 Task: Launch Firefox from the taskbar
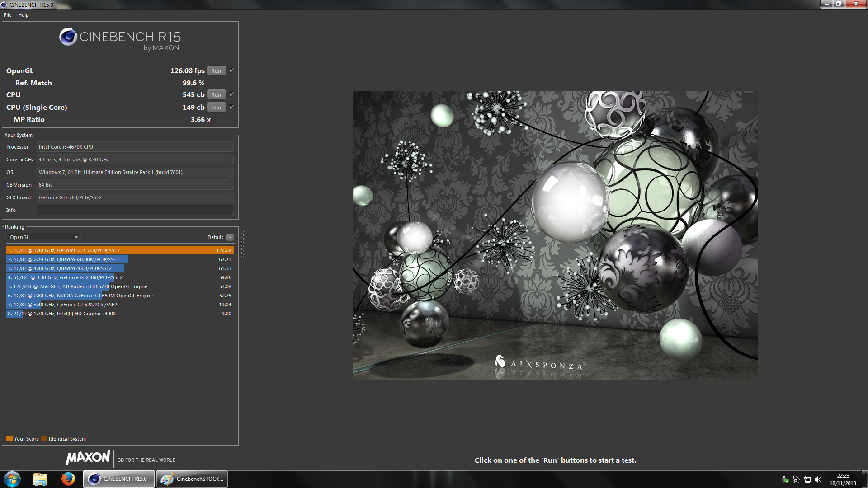pos(68,479)
